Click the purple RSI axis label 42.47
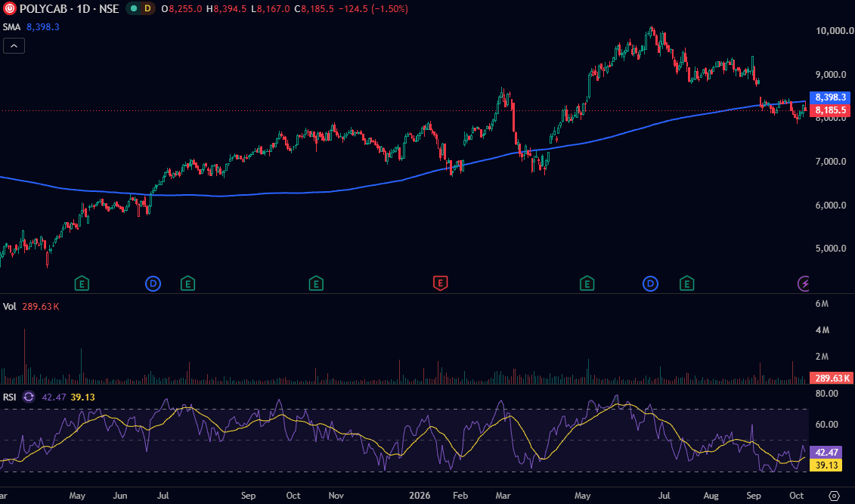 click(x=826, y=452)
